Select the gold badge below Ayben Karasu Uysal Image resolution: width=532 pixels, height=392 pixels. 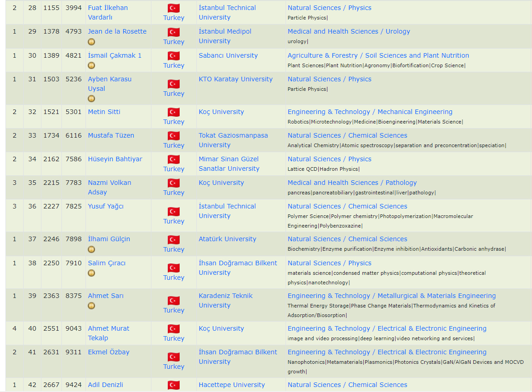click(91, 99)
